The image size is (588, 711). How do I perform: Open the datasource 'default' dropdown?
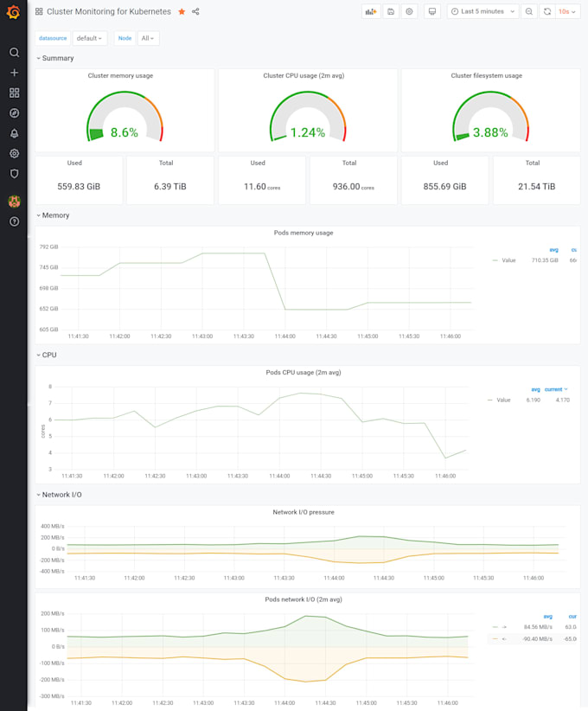[89, 38]
